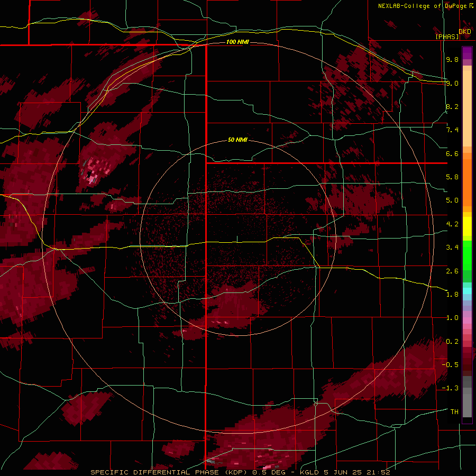Click the 9.8 legend value
Viewport: 476px width, 476px height.
coord(452,59)
